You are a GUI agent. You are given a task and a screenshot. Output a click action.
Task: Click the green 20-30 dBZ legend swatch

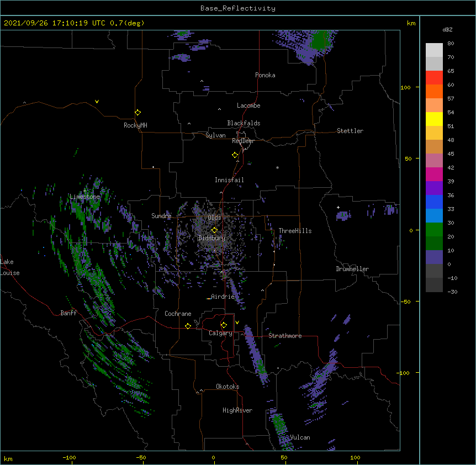click(x=434, y=230)
